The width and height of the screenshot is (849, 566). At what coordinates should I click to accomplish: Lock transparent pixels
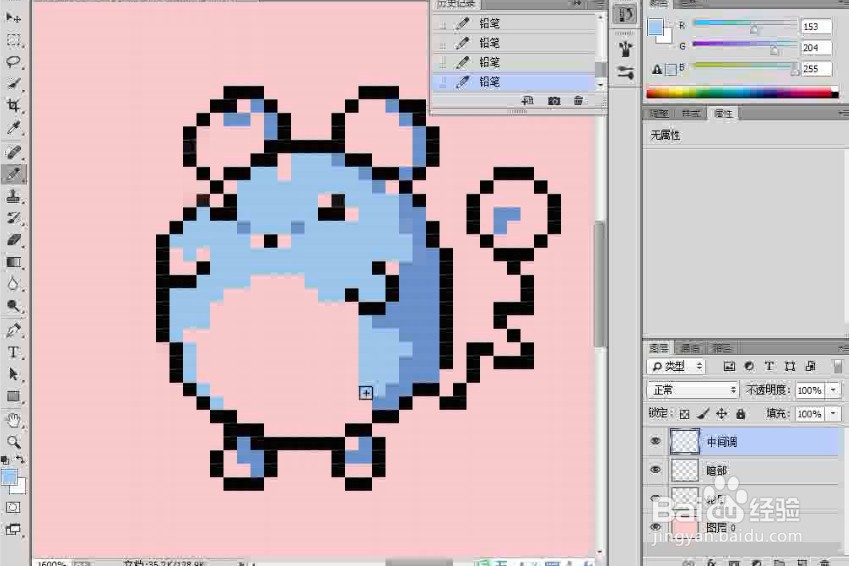click(684, 414)
